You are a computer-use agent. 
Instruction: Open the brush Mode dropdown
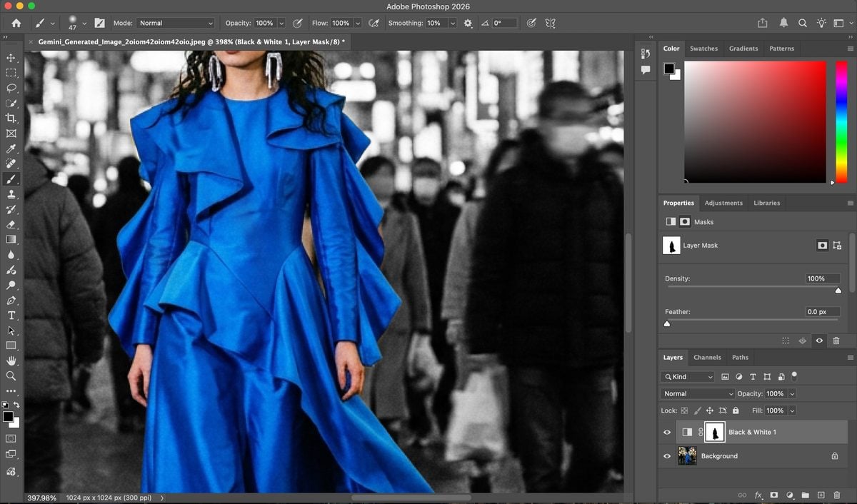[x=175, y=23]
